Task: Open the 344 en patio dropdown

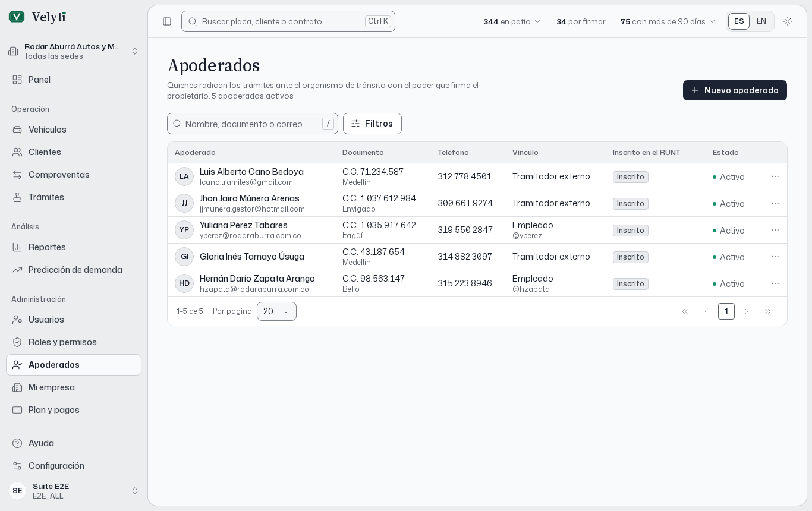Action: 512,21
